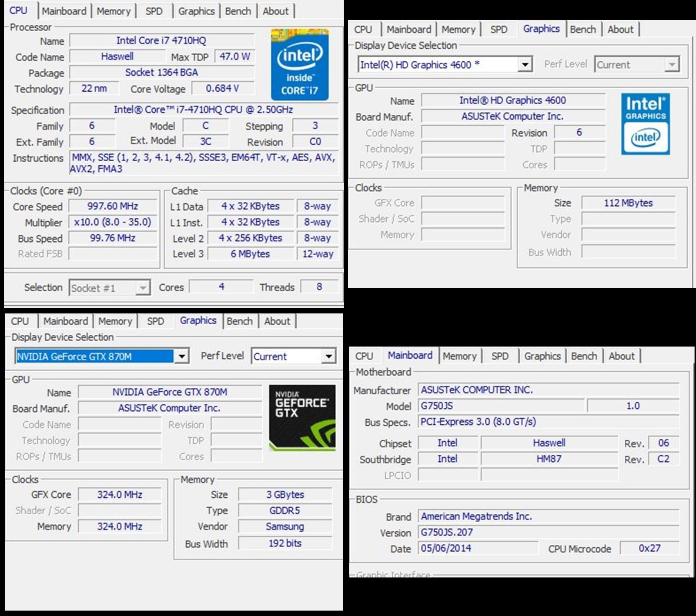Click the Level 3 cache value '6 MBytes'
The image size is (696, 616).
(x=251, y=254)
